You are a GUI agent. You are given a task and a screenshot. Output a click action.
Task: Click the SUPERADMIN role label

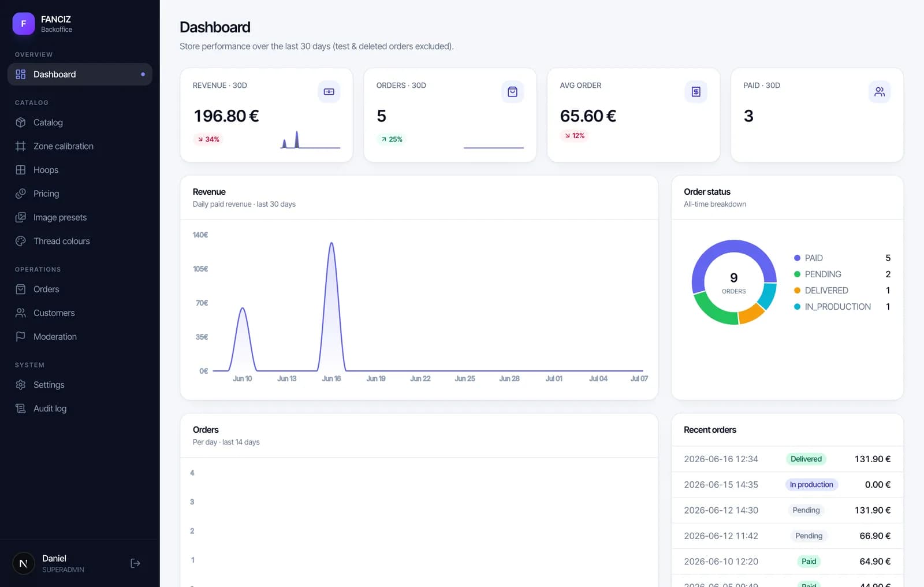[63, 570]
